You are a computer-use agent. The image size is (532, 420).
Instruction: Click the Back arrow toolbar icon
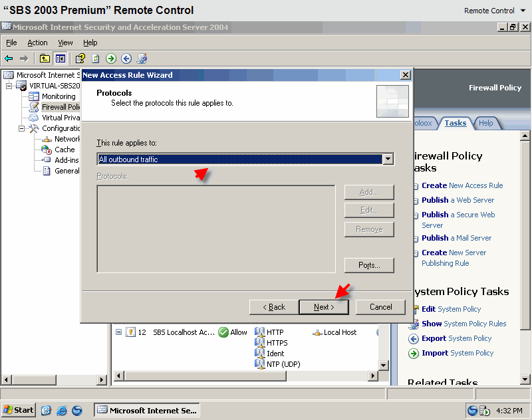tap(9, 58)
